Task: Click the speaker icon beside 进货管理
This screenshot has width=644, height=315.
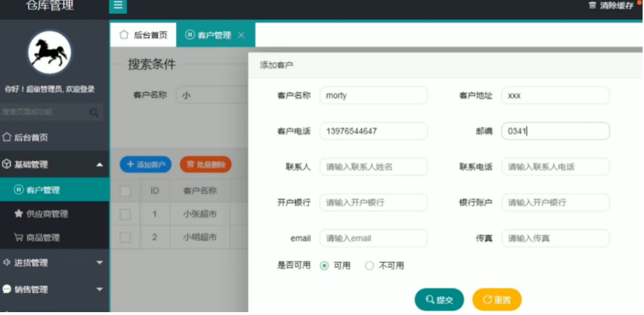Action: (x=6, y=262)
